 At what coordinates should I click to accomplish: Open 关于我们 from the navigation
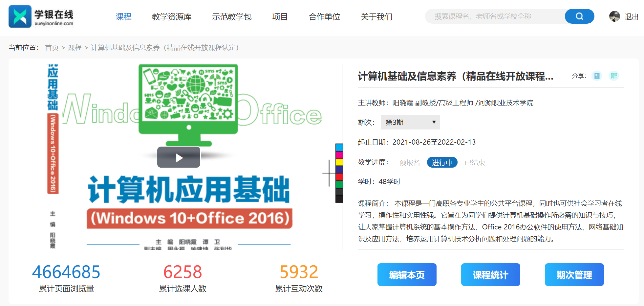[376, 16]
